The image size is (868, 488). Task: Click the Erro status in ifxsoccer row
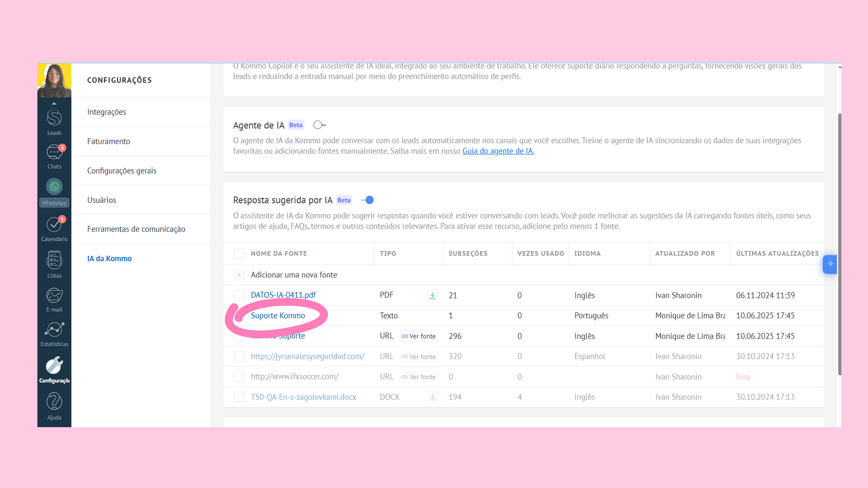pos(743,377)
